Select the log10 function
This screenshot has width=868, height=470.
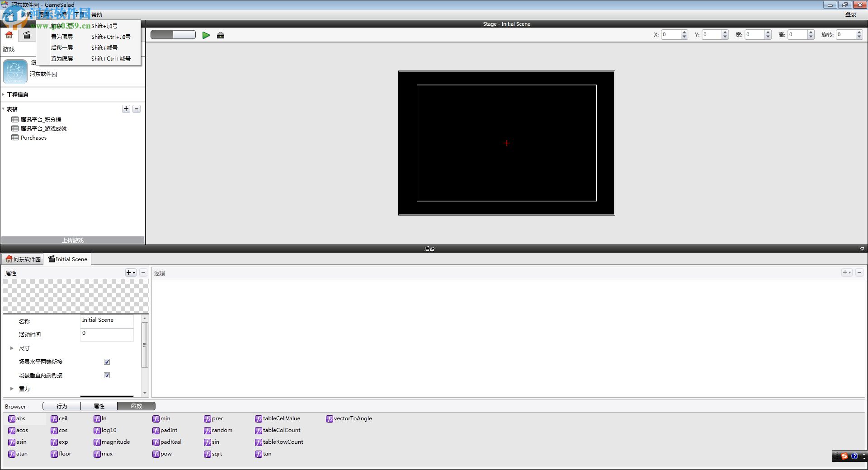[105, 430]
